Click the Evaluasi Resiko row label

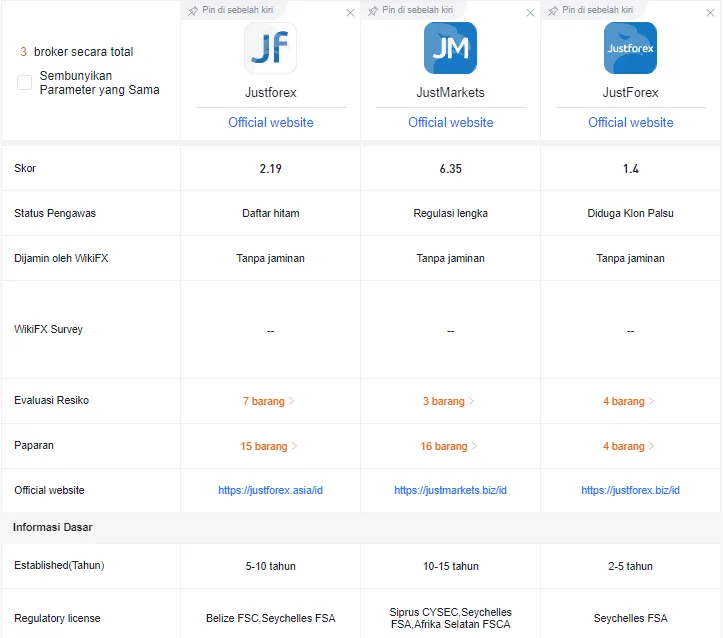click(51, 400)
